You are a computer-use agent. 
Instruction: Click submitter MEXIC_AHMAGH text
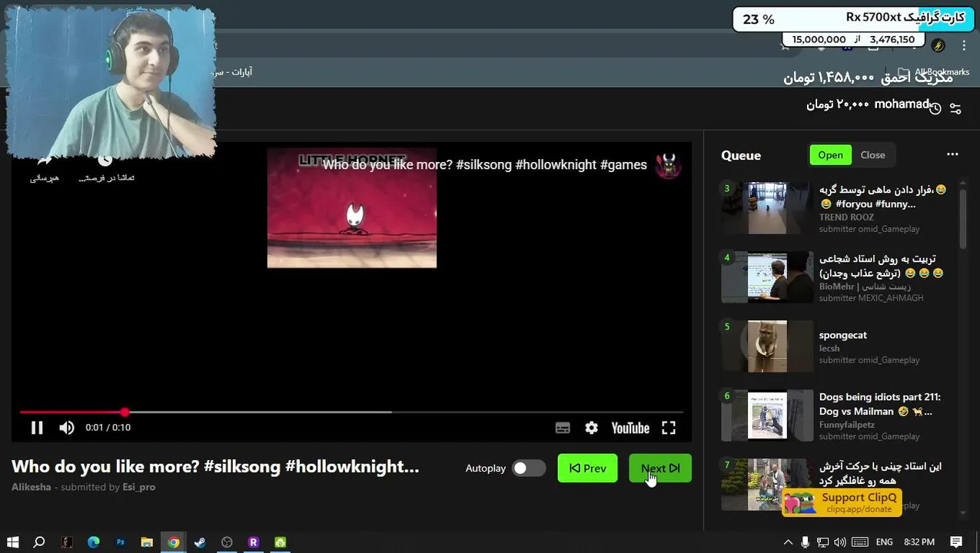point(872,298)
